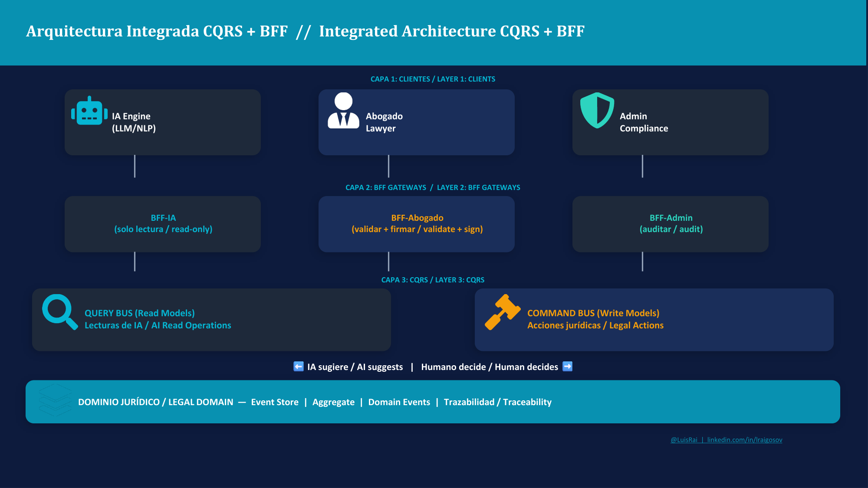The image size is (868, 488).
Task: Click the green shield Admin icon
Action: click(x=597, y=110)
